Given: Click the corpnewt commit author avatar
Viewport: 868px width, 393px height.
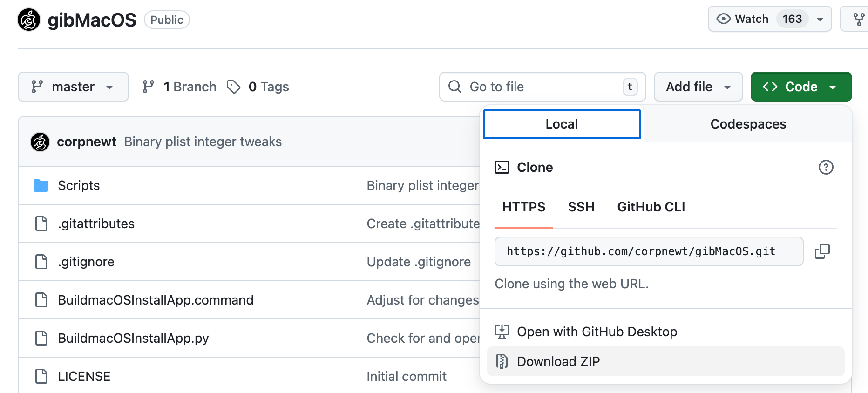Looking at the screenshot, I should [x=40, y=142].
